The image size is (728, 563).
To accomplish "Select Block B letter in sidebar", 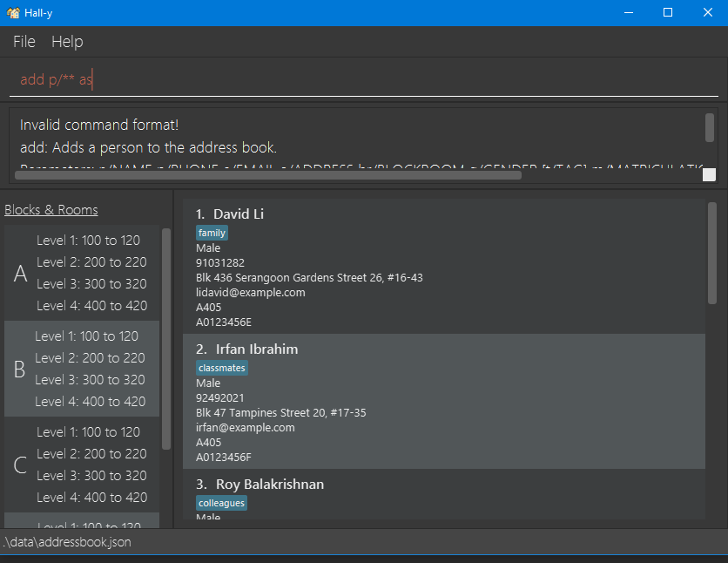I will 19,370.
